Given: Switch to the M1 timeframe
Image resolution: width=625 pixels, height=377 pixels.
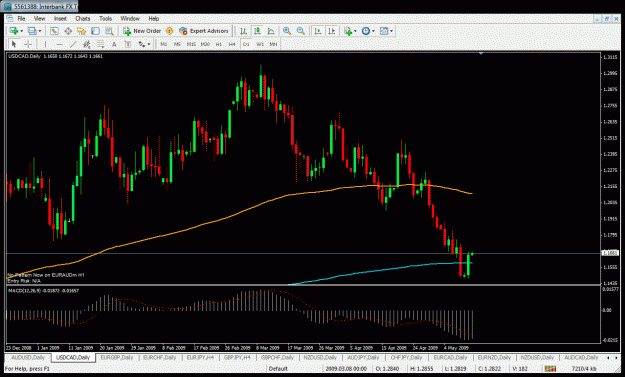Looking at the screenshot, I should (x=163, y=44).
